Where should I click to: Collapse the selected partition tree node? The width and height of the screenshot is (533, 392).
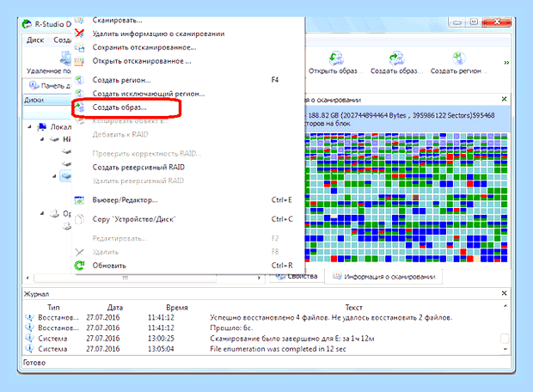[54, 176]
